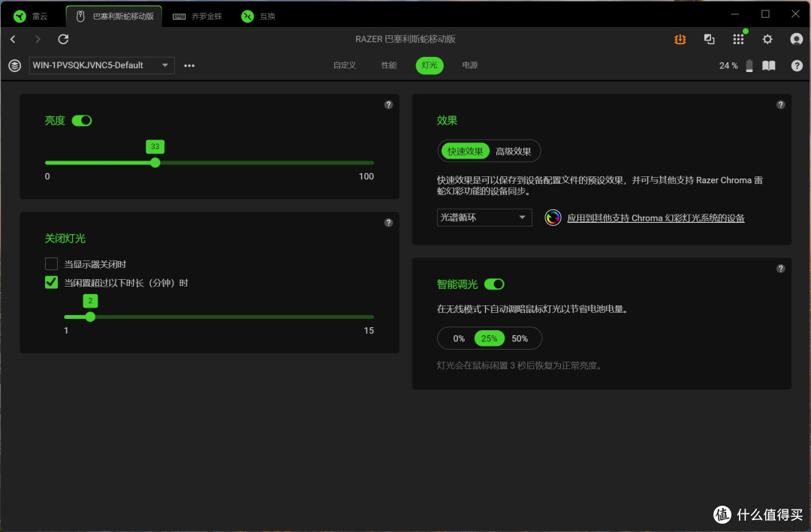
Task: Open help for the 效果 panel
Action: pyautogui.click(x=781, y=105)
